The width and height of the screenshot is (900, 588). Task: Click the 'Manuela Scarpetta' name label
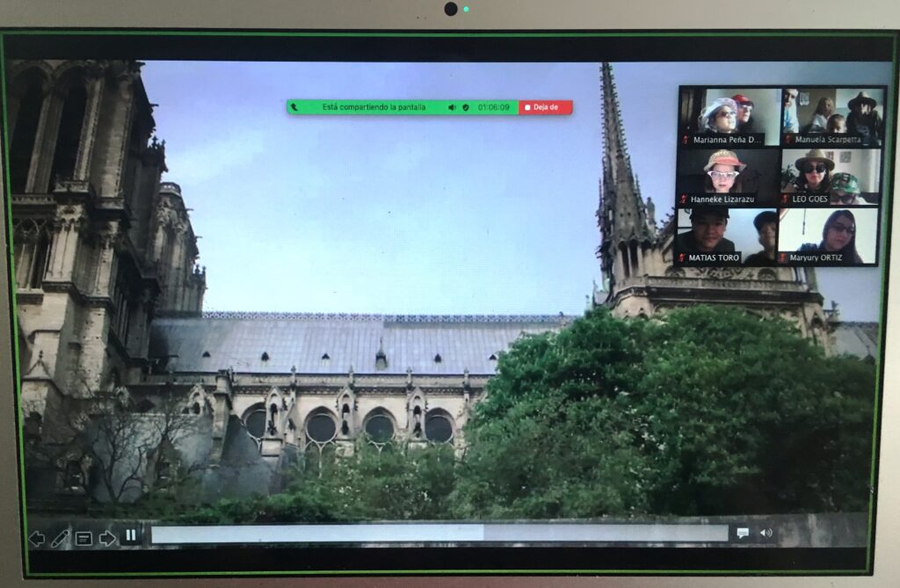828,140
